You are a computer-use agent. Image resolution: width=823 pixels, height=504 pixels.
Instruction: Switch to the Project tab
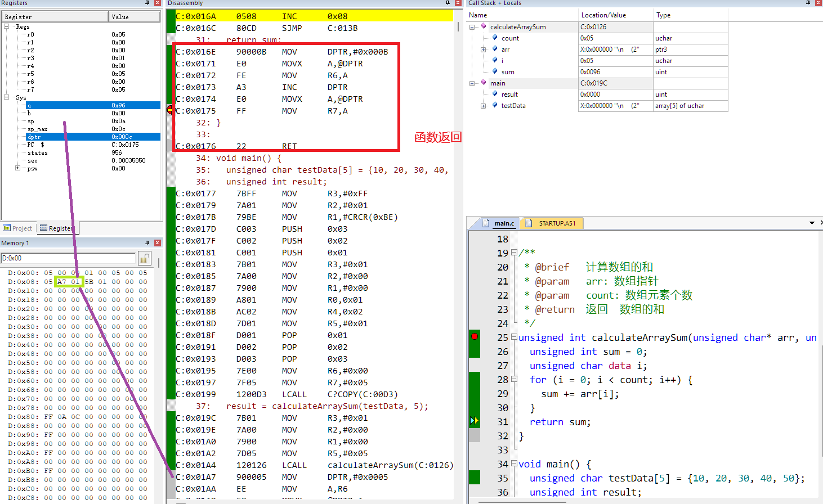coord(18,228)
